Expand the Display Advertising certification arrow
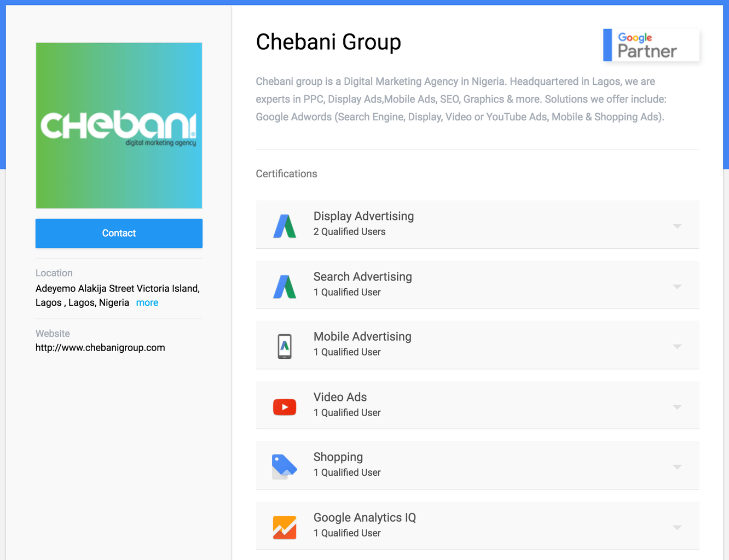729x560 pixels. point(677,226)
